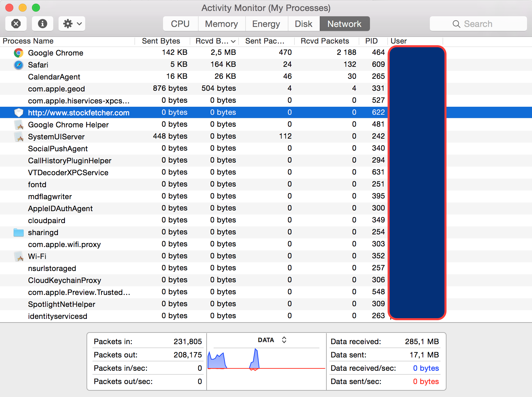Click the Wi-Fi process app icon
The image size is (532, 397).
19,256
